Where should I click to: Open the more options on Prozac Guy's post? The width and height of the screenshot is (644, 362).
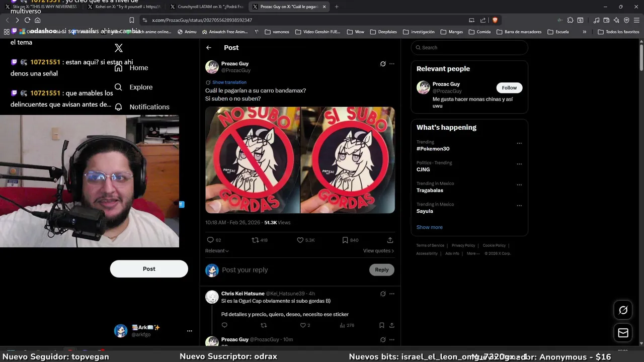392,64
